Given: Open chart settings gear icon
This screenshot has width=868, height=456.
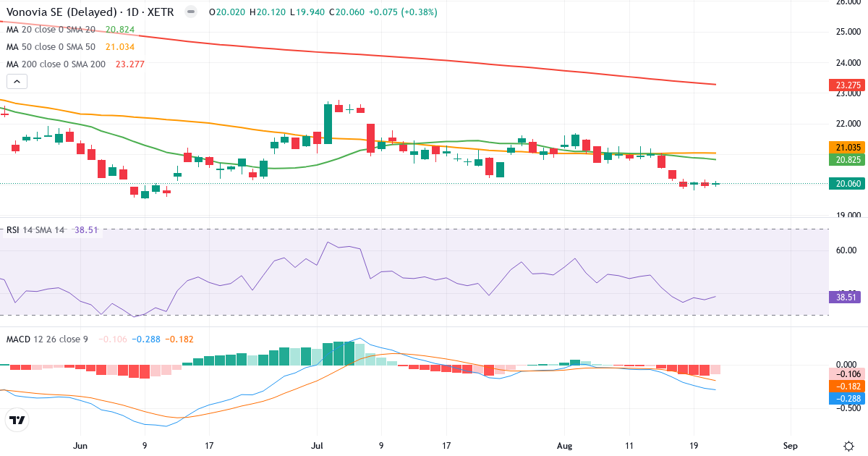Looking at the screenshot, I should tap(847, 446).
